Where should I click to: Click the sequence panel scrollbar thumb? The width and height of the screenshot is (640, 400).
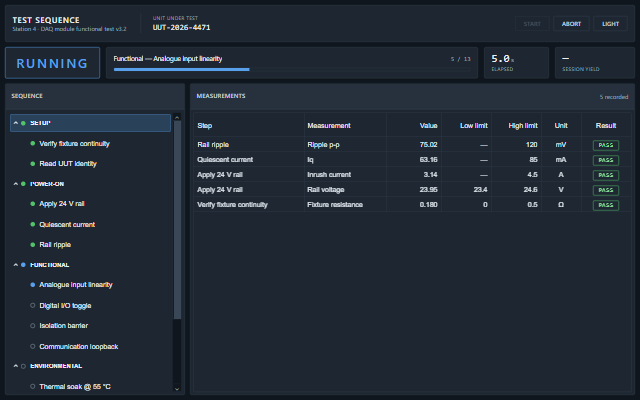[x=177, y=220]
